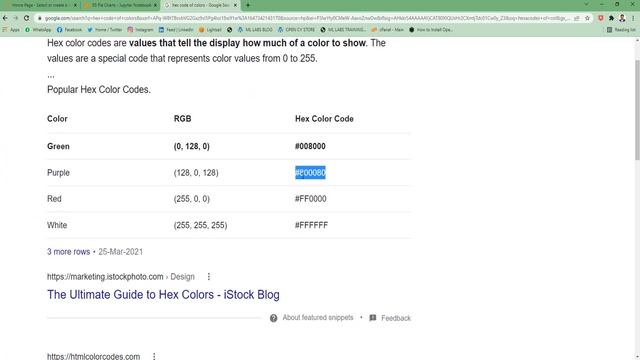The image size is (640, 360).
Task: Click the White color name cell
Action: click(57, 225)
